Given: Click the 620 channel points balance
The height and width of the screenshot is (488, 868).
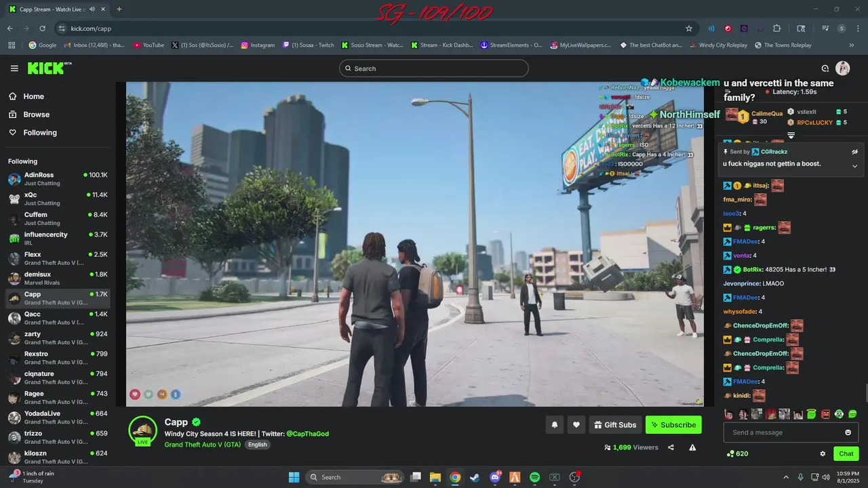Looking at the screenshot, I should pyautogui.click(x=737, y=453).
